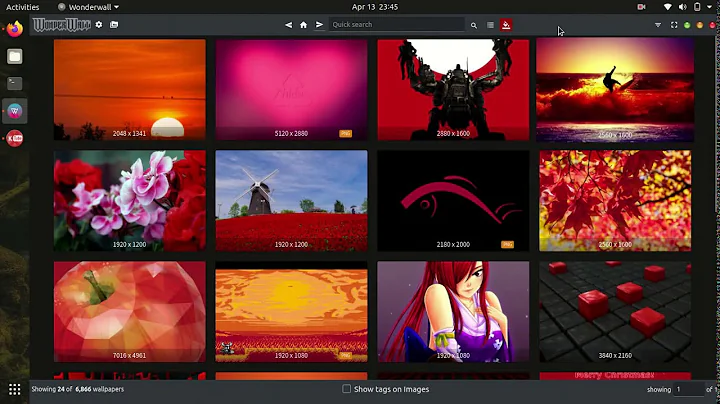
Task: Open volume speaker icon
Action: tap(682, 7)
